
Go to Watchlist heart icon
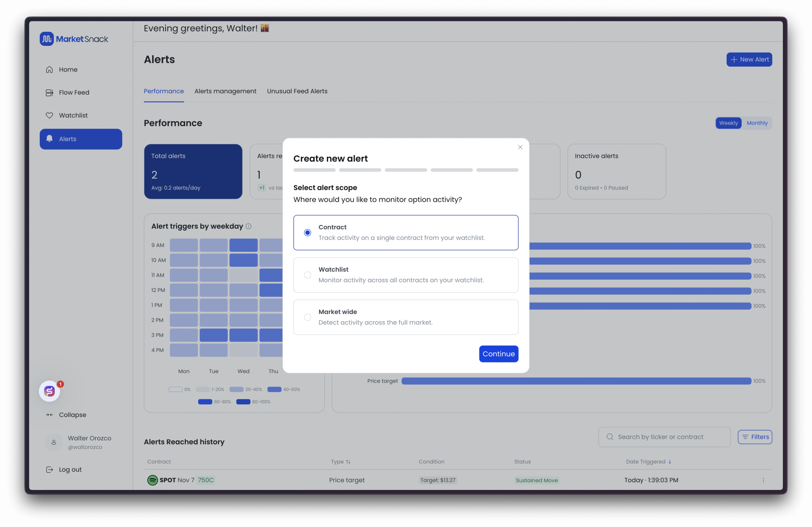pos(49,116)
